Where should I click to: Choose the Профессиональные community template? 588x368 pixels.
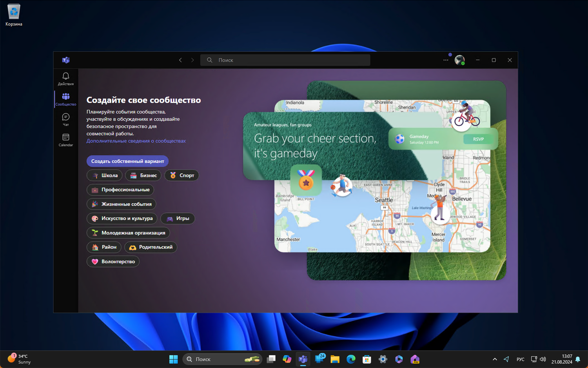click(x=120, y=190)
